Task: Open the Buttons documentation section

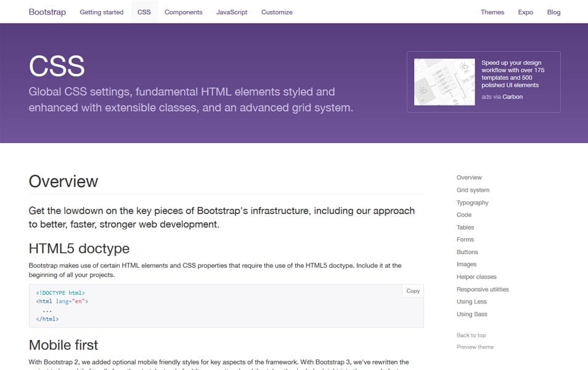Action: tap(467, 252)
